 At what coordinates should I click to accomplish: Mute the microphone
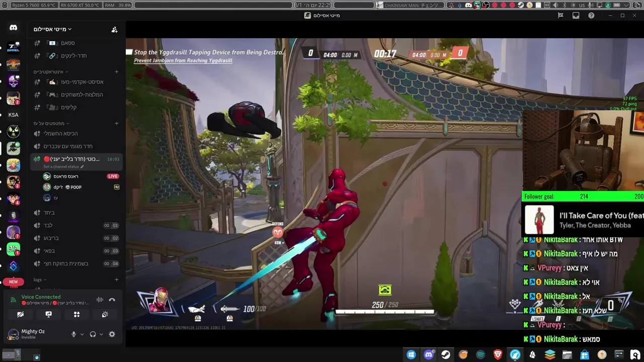[x=73, y=334]
